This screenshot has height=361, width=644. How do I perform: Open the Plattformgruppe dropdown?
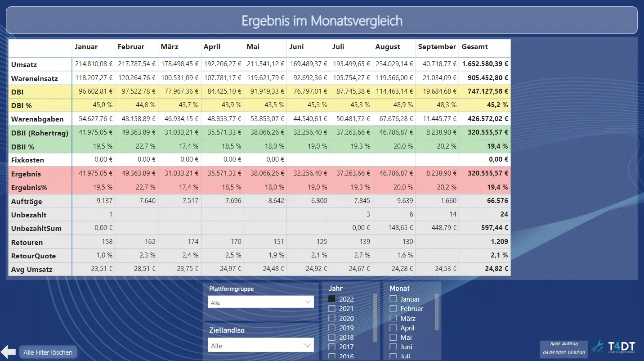[261, 302]
